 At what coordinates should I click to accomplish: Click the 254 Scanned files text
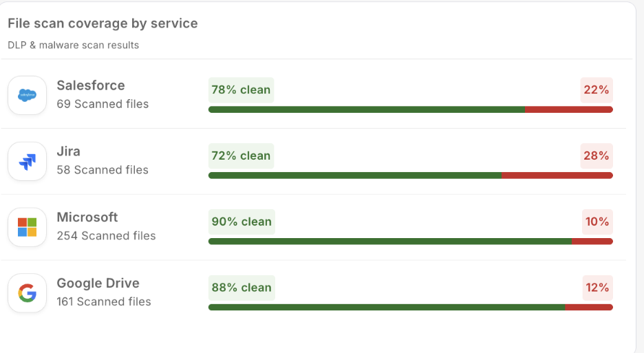pos(106,236)
